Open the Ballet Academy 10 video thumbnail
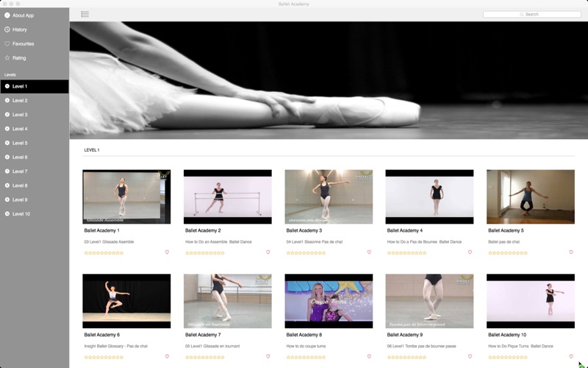This screenshot has width=588, height=368. tap(531, 301)
